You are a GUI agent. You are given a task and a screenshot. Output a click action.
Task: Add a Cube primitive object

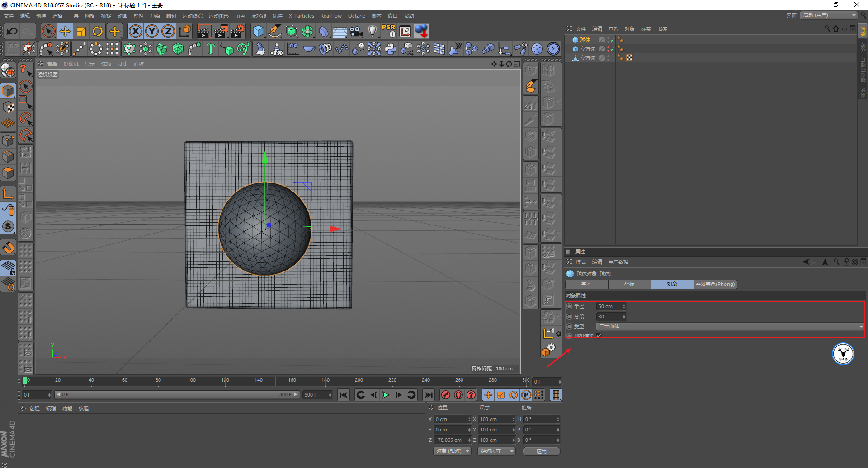pos(259,31)
